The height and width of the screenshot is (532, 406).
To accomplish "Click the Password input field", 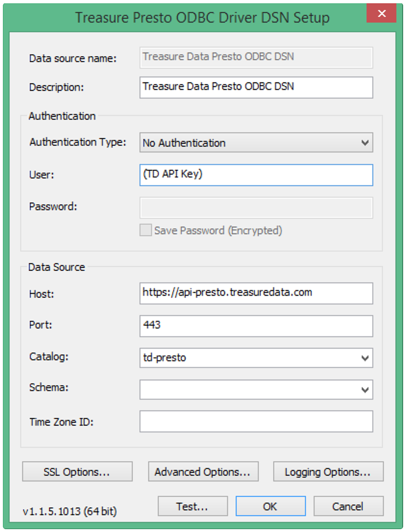I will pyautogui.click(x=256, y=208).
